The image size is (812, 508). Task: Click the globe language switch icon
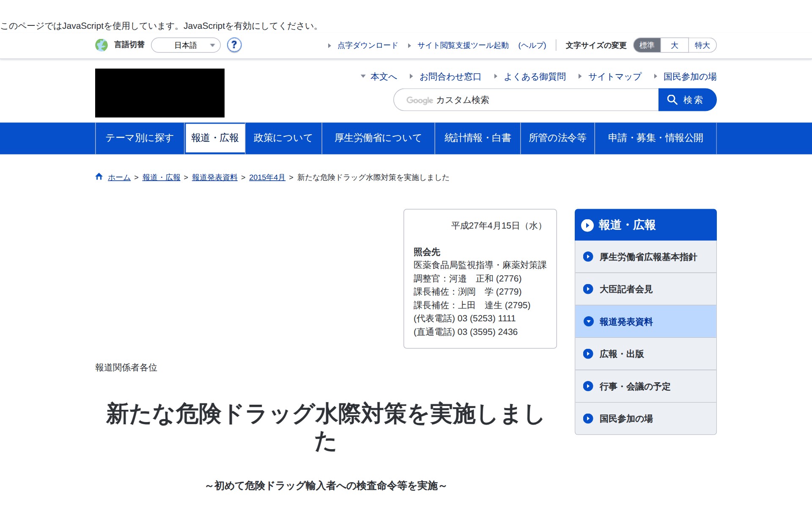[101, 45]
